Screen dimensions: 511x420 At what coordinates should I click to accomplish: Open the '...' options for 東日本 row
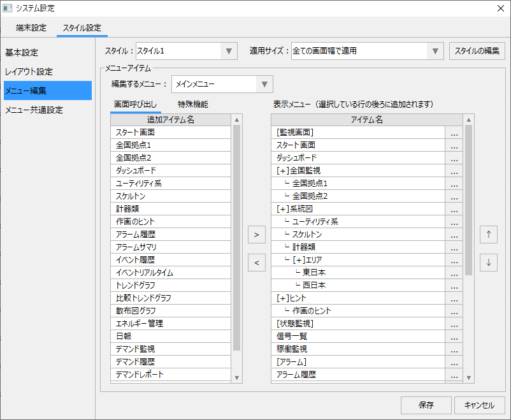tap(454, 273)
